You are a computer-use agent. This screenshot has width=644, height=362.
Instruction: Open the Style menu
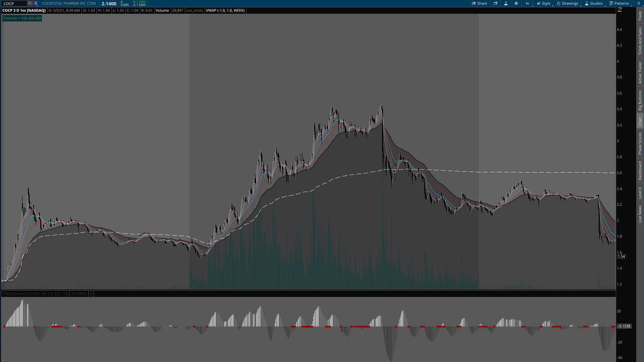pyautogui.click(x=544, y=3)
